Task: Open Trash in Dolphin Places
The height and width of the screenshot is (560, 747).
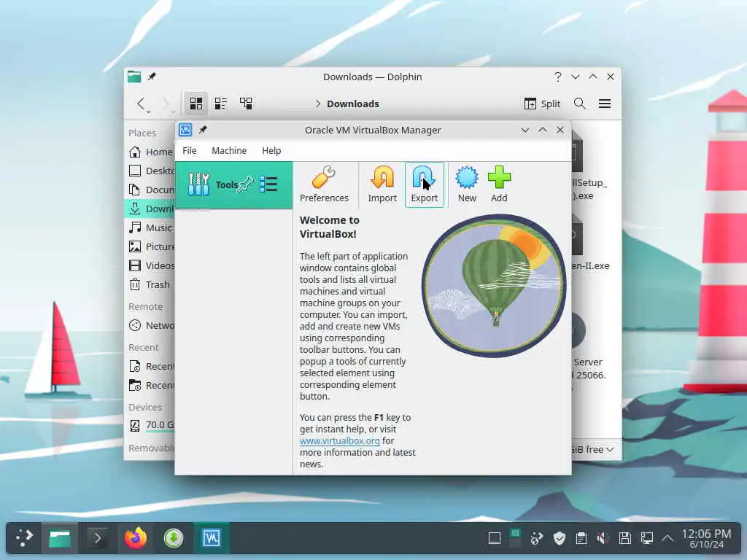Action: [x=150, y=285]
